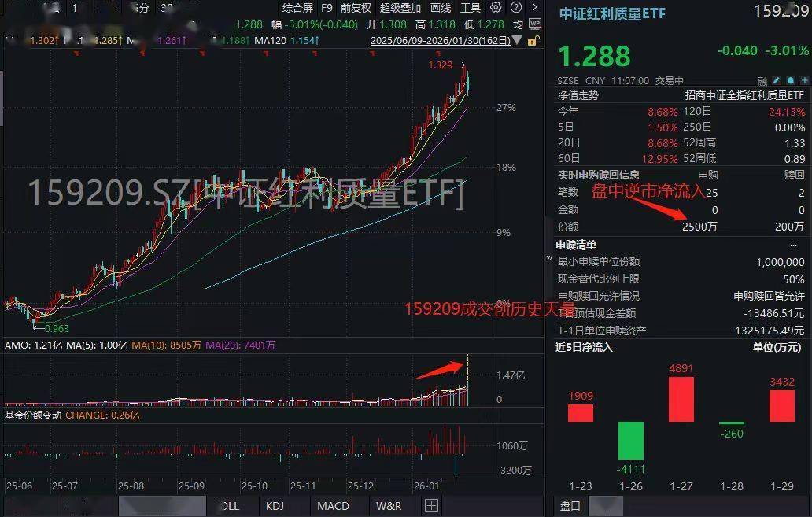Click the 60日 return 12.95%
Image resolution: width=812 pixels, height=517 pixels.
(x=659, y=158)
